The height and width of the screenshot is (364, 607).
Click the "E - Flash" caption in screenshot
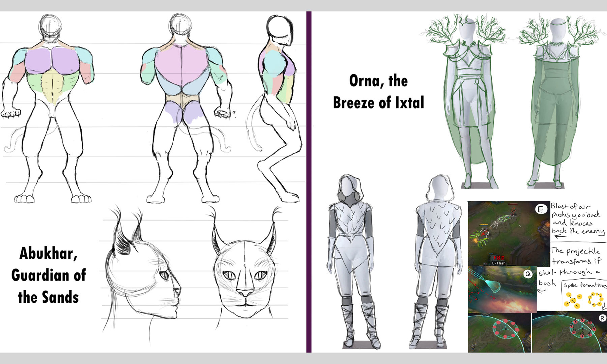(x=499, y=263)
